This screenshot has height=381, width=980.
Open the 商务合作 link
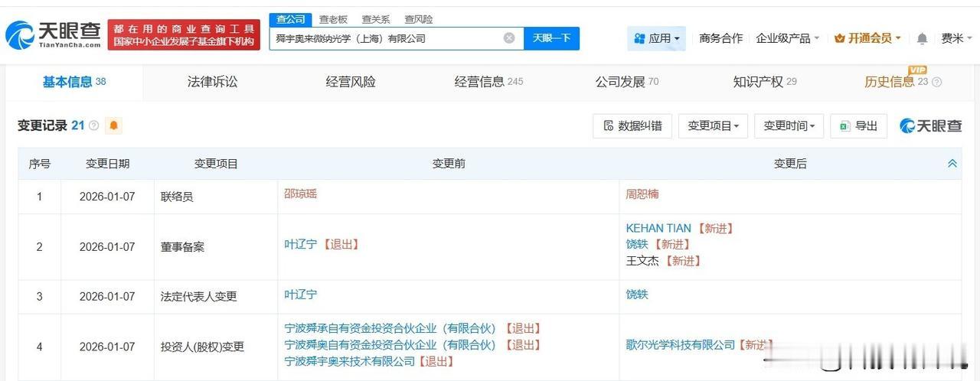[721, 38]
